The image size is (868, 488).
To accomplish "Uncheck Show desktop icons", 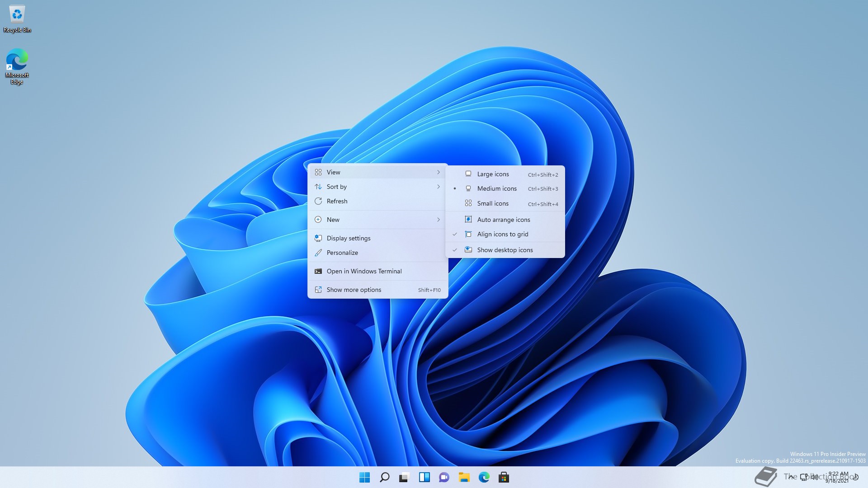I will tap(505, 250).
